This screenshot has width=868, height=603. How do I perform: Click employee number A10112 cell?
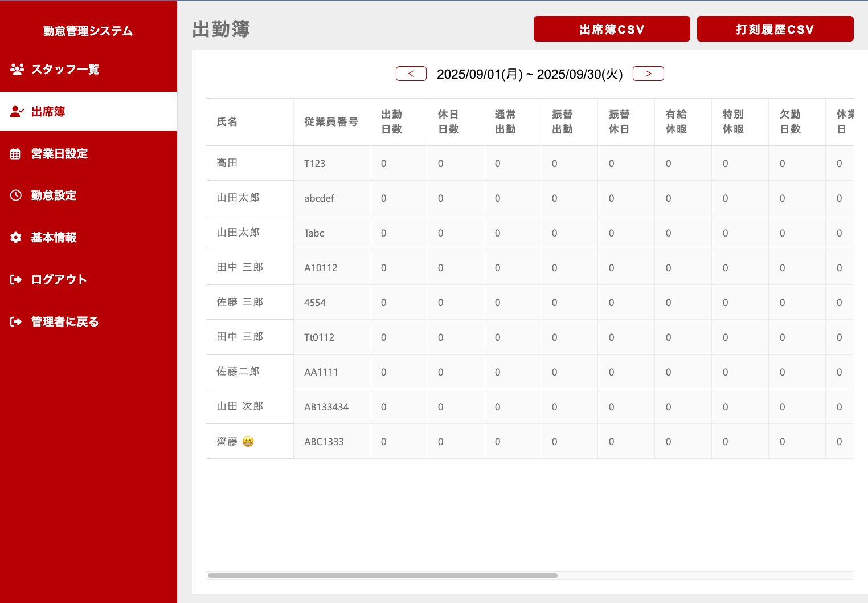pyautogui.click(x=321, y=268)
